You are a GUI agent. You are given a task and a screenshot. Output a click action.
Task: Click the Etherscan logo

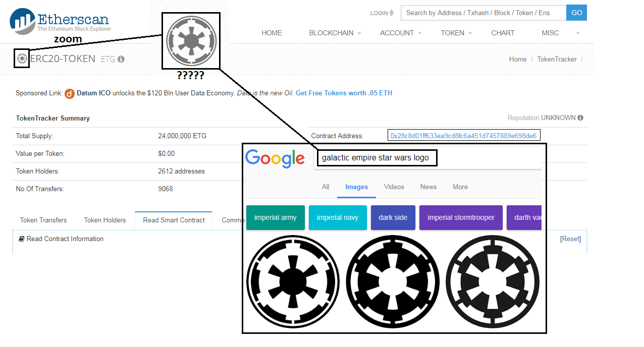pos(60,22)
